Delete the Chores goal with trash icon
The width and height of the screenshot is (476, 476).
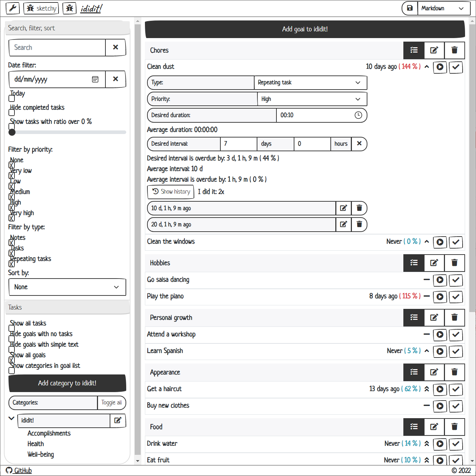454,50
